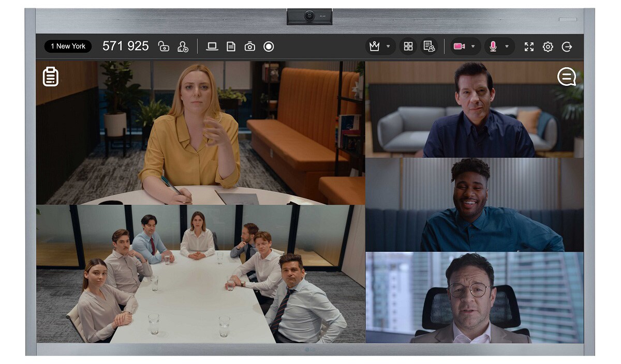The width and height of the screenshot is (621, 364).
Task: Leave the meeting via exit icon
Action: (x=567, y=47)
